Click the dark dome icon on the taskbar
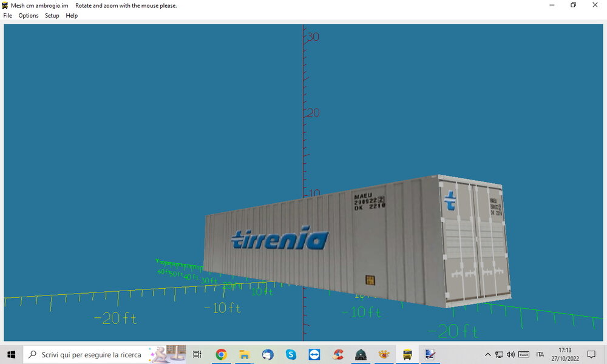Image resolution: width=607 pixels, height=364 pixels. click(361, 354)
